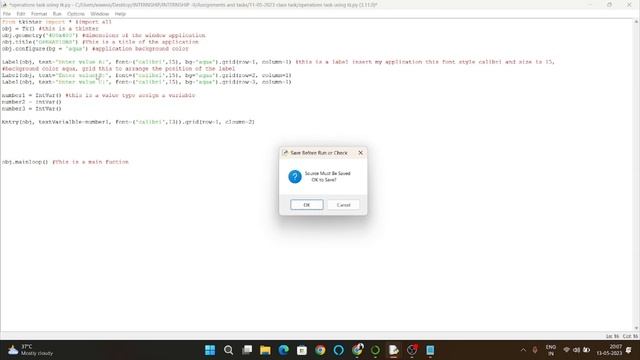The height and width of the screenshot is (360, 640).
Task: Open the Help menu
Action: click(x=120, y=14)
